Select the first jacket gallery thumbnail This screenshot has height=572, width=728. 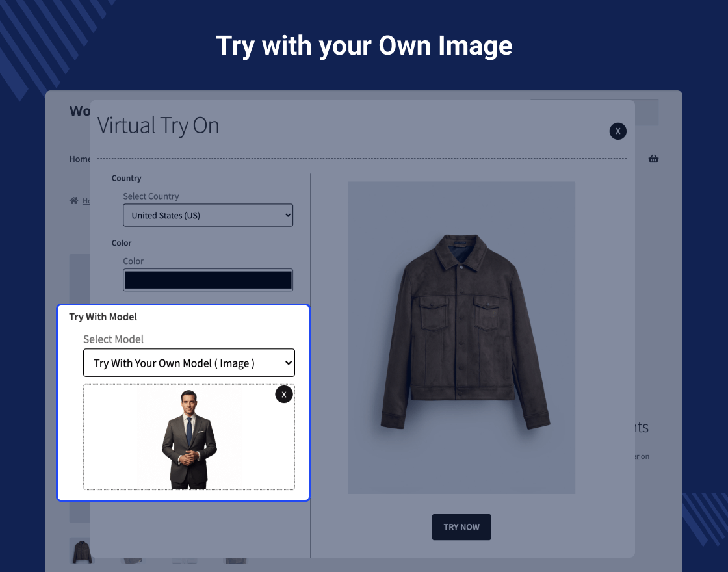pyautogui.click(x=80, y=551)
